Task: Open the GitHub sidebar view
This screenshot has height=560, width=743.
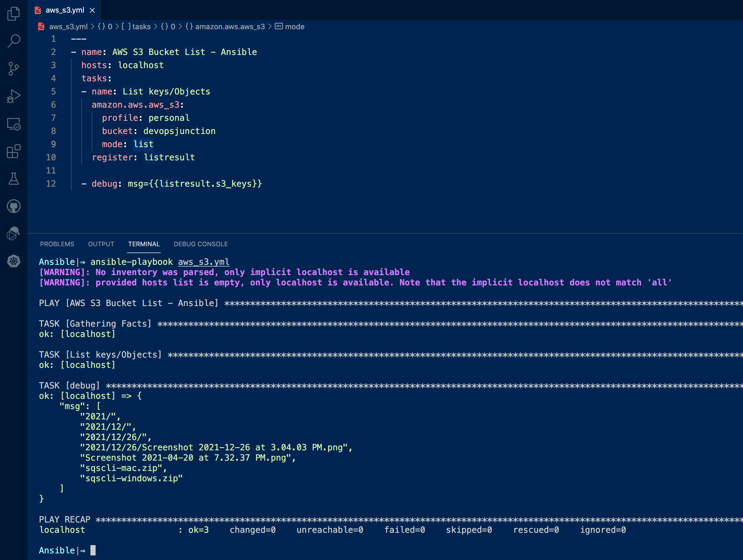Action: click(13, 206)
